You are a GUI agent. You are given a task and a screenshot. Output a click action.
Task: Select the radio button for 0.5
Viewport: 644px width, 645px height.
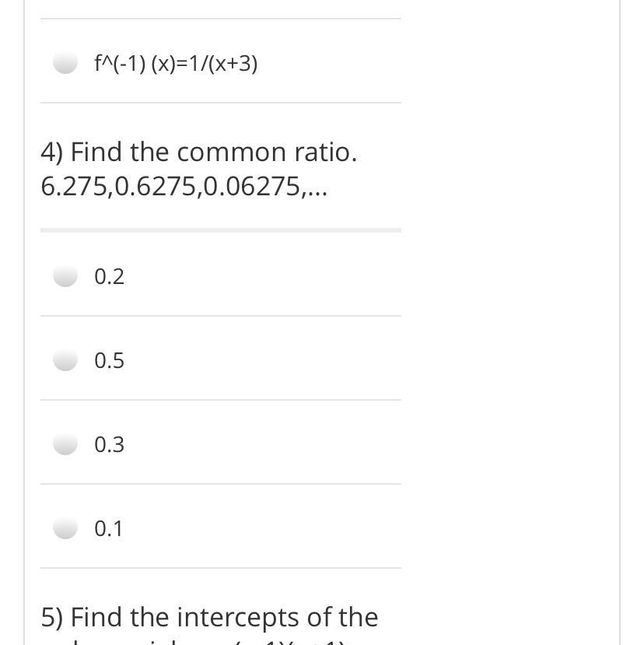65,360
